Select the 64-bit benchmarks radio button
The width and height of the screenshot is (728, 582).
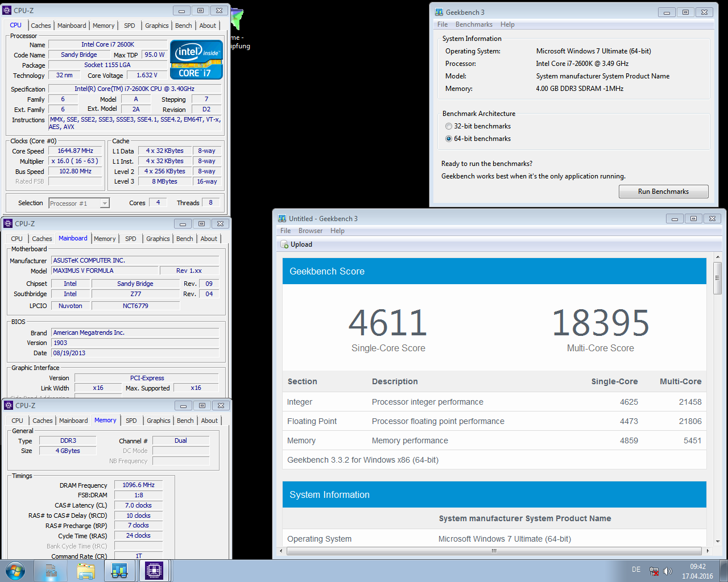[449, 139]
